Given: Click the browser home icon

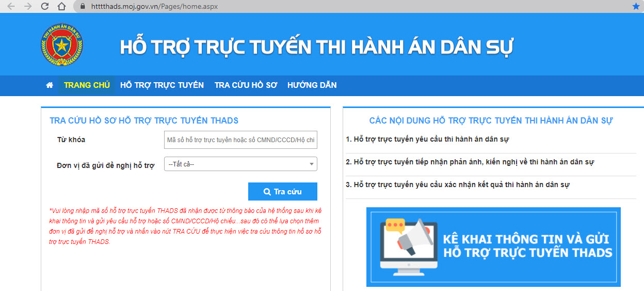Looking at the screenshot, I should point(61,6).
